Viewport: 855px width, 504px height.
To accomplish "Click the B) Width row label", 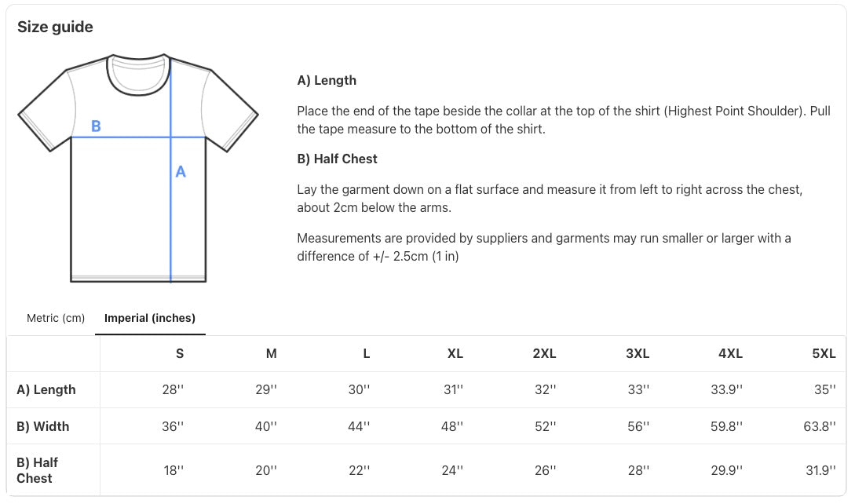I will (43, 426).
